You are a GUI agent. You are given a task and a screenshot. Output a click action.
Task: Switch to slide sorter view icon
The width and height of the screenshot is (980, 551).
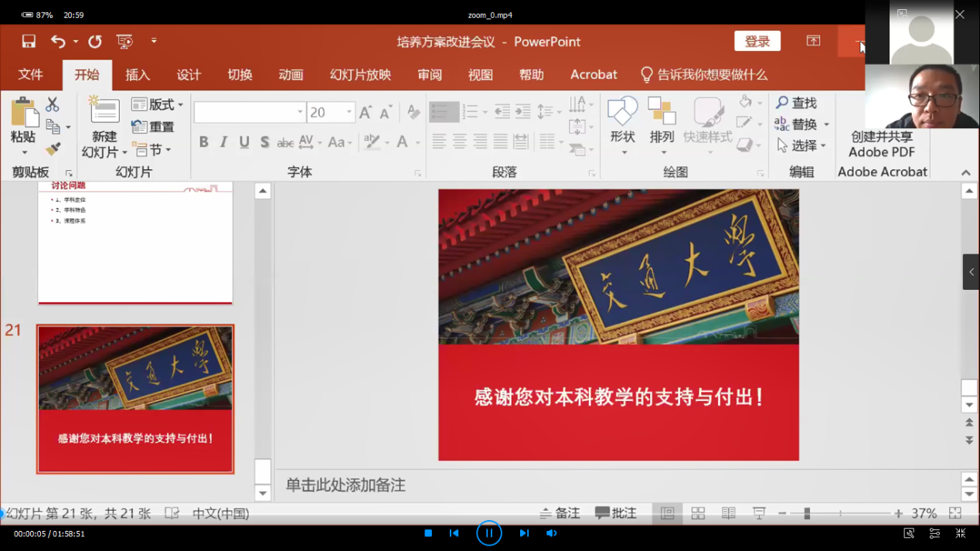698,513
